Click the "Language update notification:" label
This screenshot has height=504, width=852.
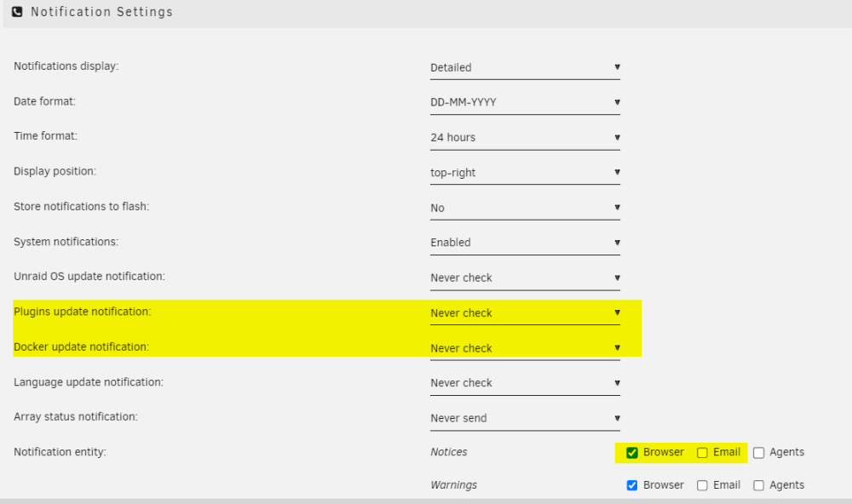click(89, 382)
